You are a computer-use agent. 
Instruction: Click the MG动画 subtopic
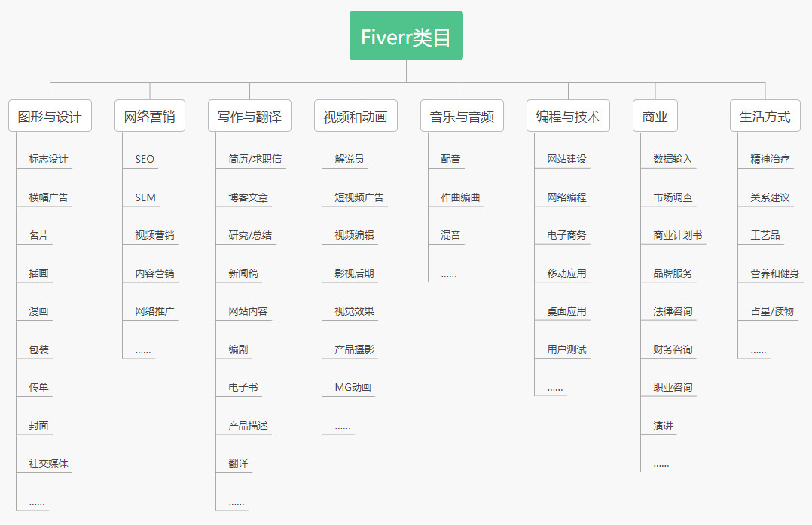point(353,387)
